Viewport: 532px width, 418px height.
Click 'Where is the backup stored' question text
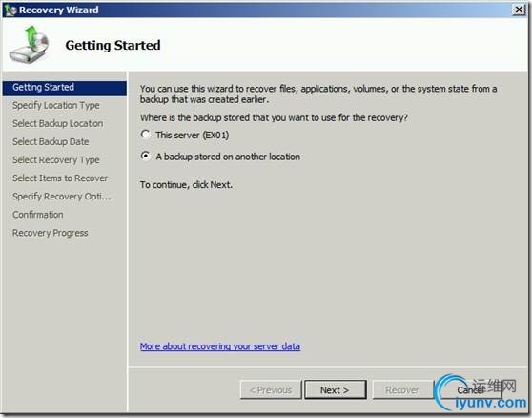[274, 117]
